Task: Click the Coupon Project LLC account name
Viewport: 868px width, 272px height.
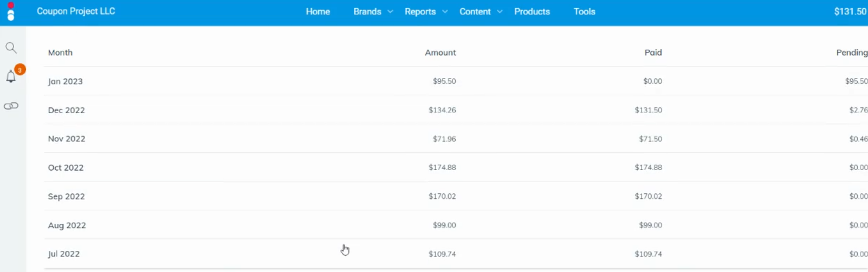Action: pos(76,11)
